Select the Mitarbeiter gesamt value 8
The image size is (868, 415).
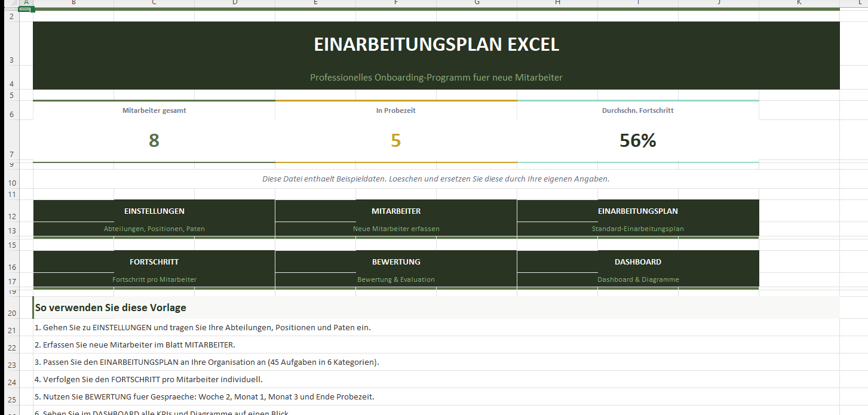(x=154, y=141)
